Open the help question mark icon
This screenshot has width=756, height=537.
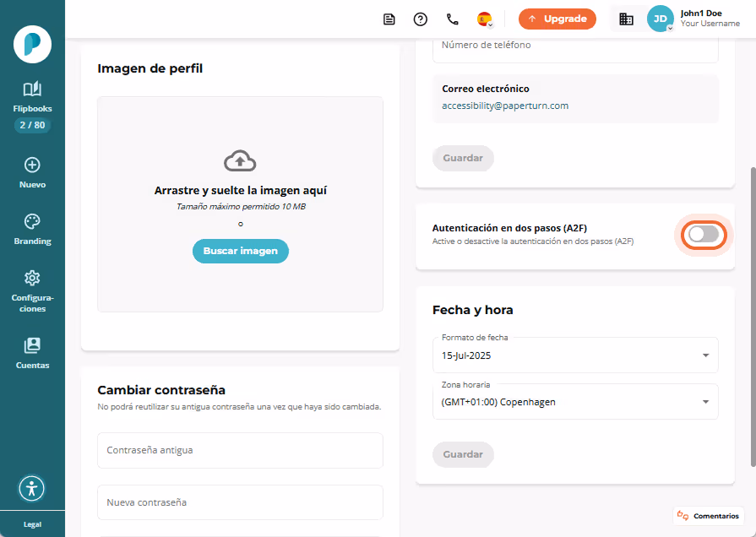click(421, 19)
